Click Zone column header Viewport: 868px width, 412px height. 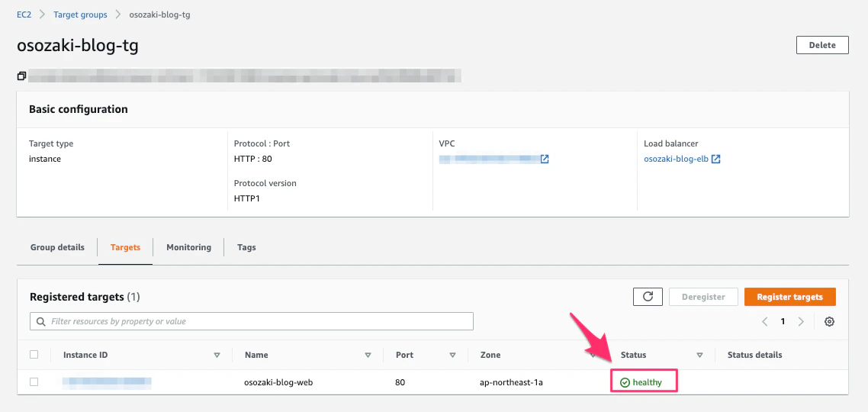pyautogui.click(x=490, y=355)
